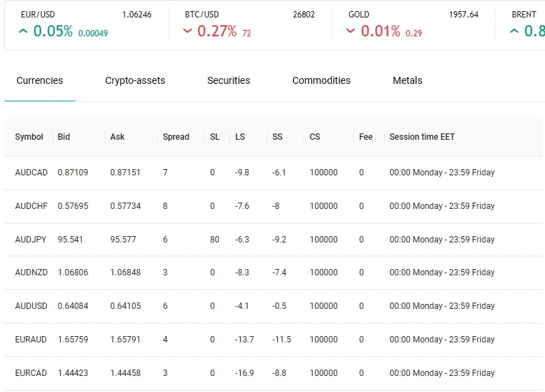545x392 pixels.
Task: Click the EURCAD SS value -8.8
Action: 279,373
